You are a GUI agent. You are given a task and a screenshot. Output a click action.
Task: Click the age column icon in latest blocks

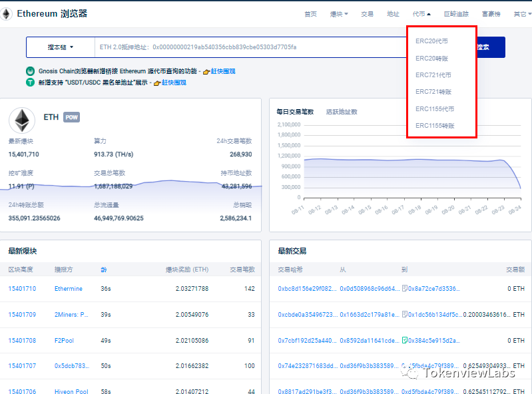[103, 270]
